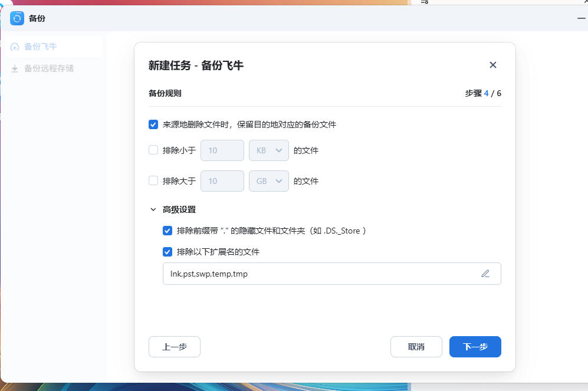
Task: Click the download icon beside 备份远程存储
Action: (15, 68)
